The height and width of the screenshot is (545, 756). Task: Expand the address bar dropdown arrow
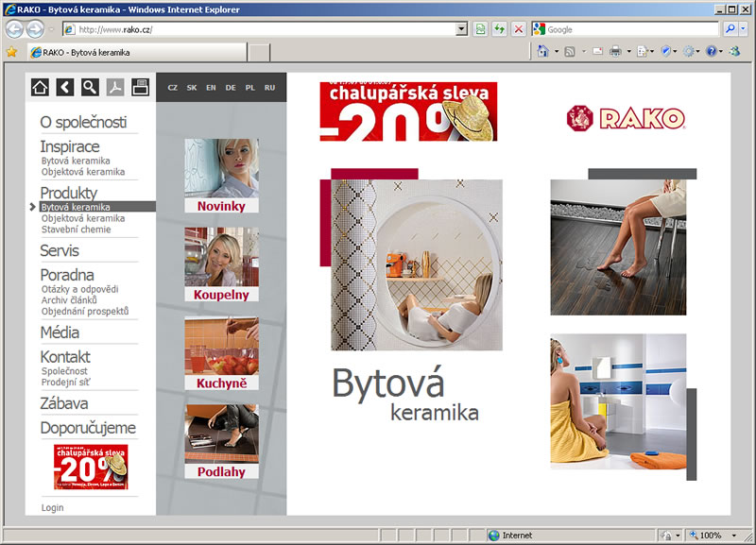tap(461, 29)
